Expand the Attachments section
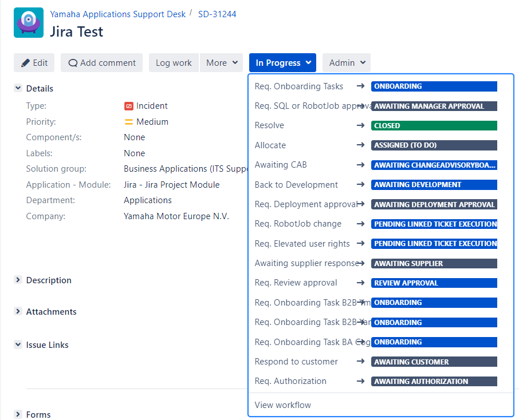 pos(18,311)
